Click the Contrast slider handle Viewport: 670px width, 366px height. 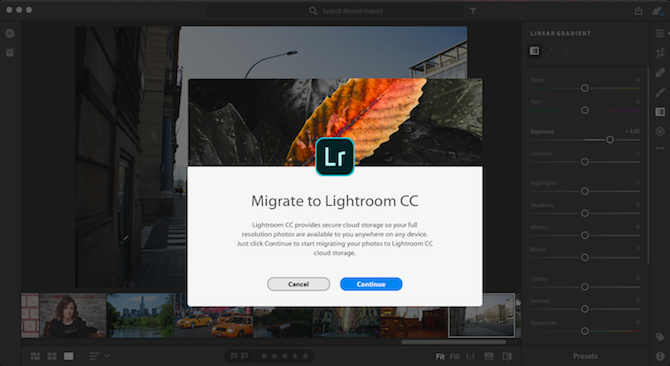tap(585, 162)
